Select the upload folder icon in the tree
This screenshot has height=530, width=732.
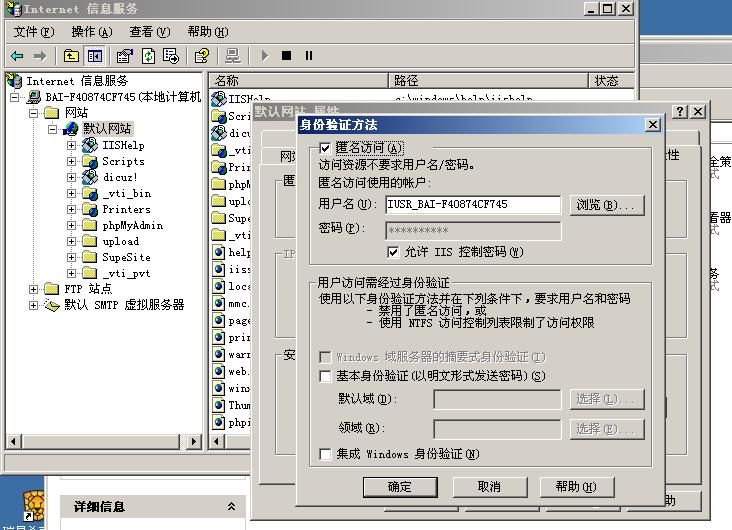point(90,241)
